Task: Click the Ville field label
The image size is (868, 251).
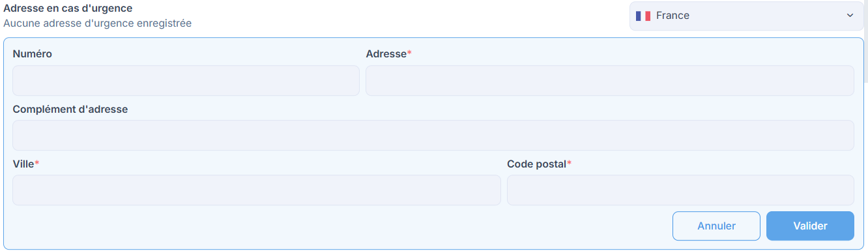Action: pyautogui.click(x=23, y=164)
